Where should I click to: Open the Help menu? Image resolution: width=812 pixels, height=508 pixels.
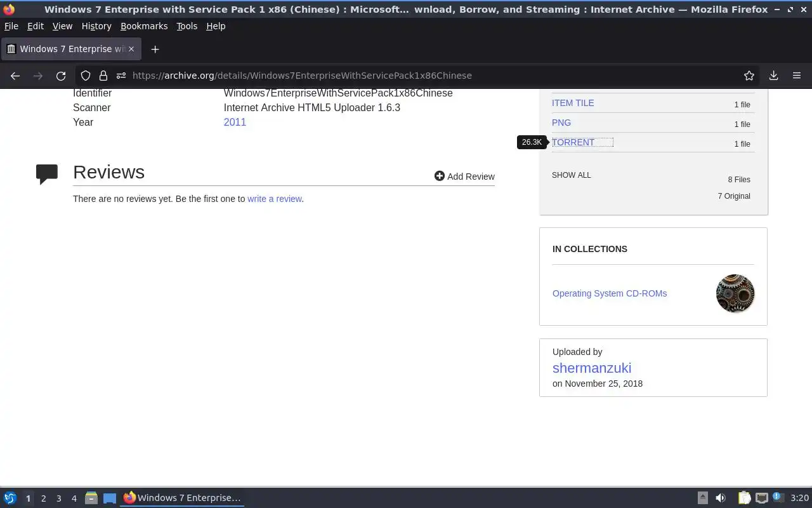click(x=216, y=26)
